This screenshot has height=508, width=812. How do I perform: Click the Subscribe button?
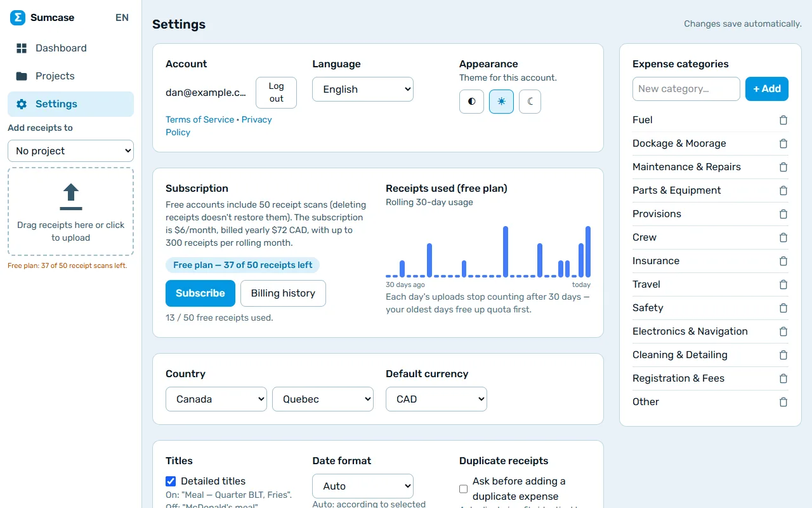point(200,293)
